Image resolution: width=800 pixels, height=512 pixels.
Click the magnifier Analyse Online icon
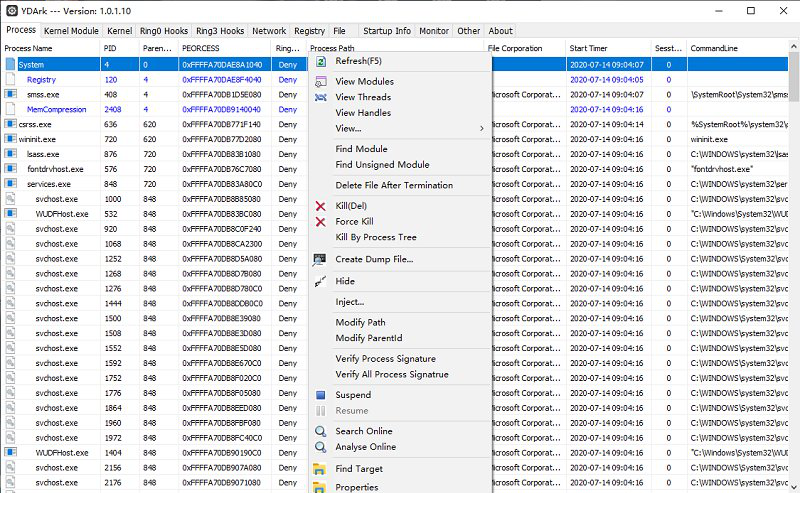click(x=320, y=447)
